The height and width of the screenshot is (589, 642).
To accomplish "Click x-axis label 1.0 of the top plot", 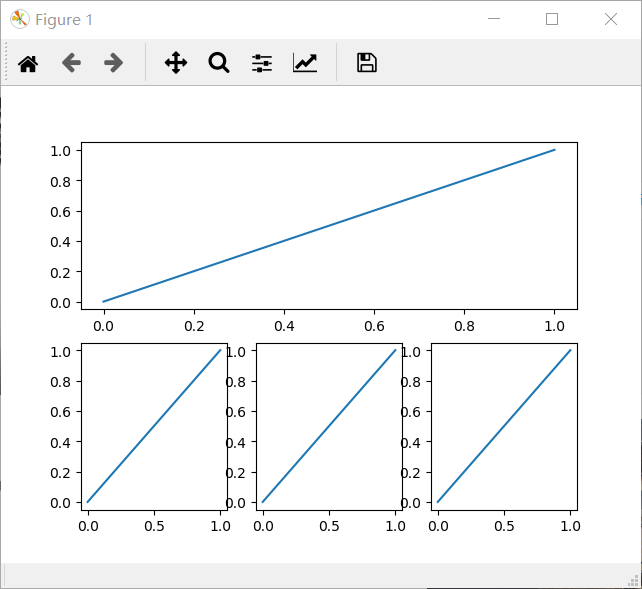I will (554, 326).
